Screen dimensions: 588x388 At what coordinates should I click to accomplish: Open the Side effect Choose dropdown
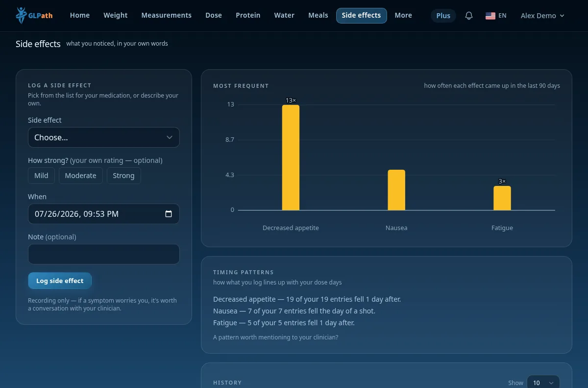(104, 137)
